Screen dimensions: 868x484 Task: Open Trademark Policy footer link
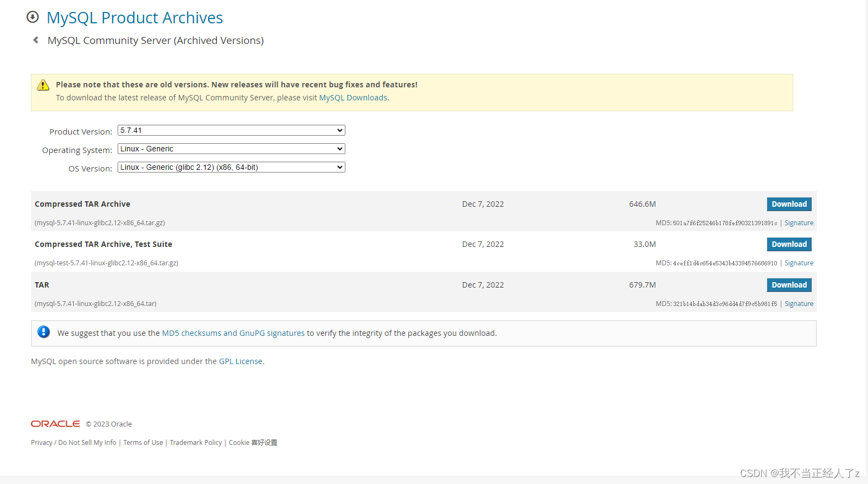pyautogui.click(x=196, y=443)
